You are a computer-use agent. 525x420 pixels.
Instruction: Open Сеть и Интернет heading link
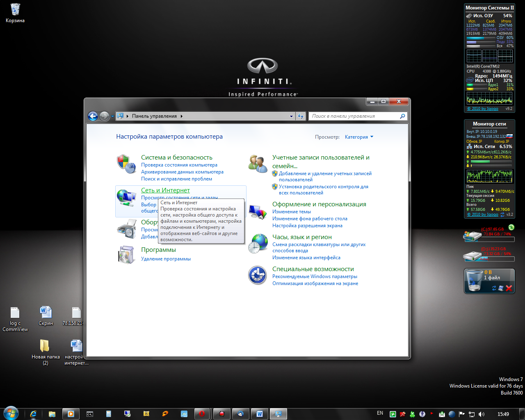click(x=165, y=190)
